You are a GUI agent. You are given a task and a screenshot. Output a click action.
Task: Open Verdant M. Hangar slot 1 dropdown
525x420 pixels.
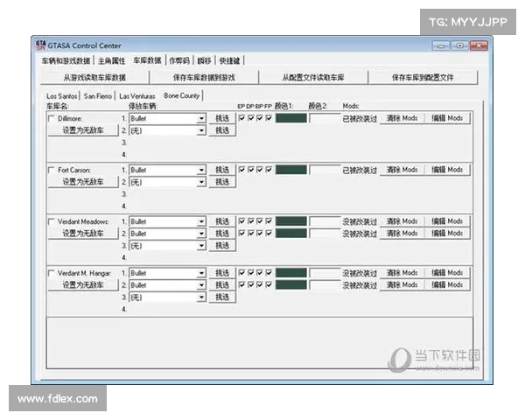201,273
